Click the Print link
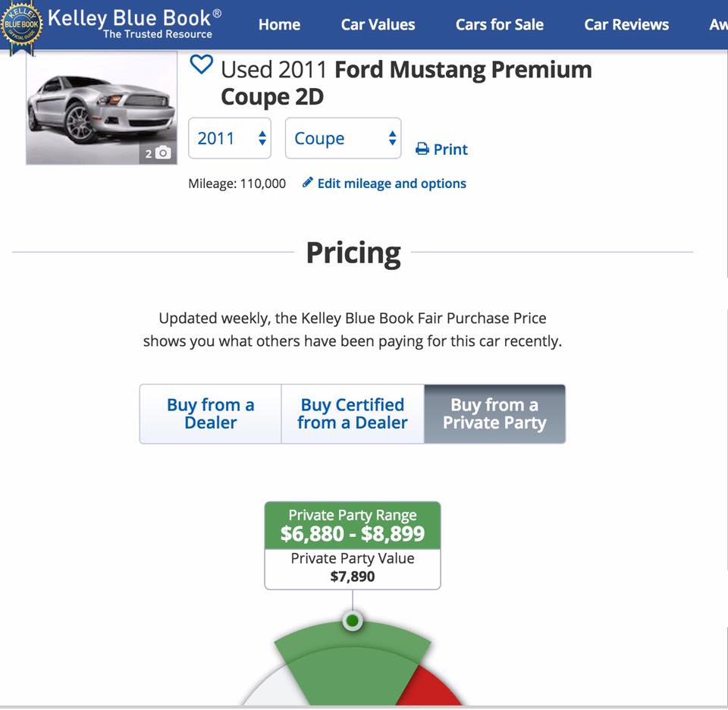The height and width of the screenshot is (710, 728). [x=450, y=149]
